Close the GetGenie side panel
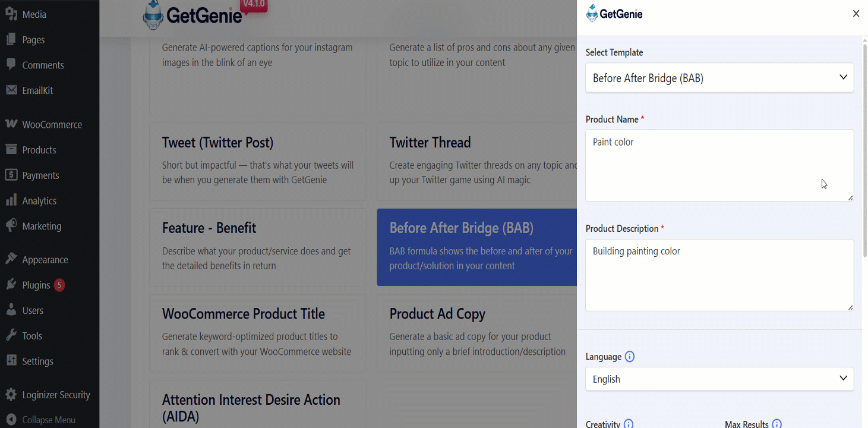The width and height of the screenshot is (868, 428). coord(856,14)
